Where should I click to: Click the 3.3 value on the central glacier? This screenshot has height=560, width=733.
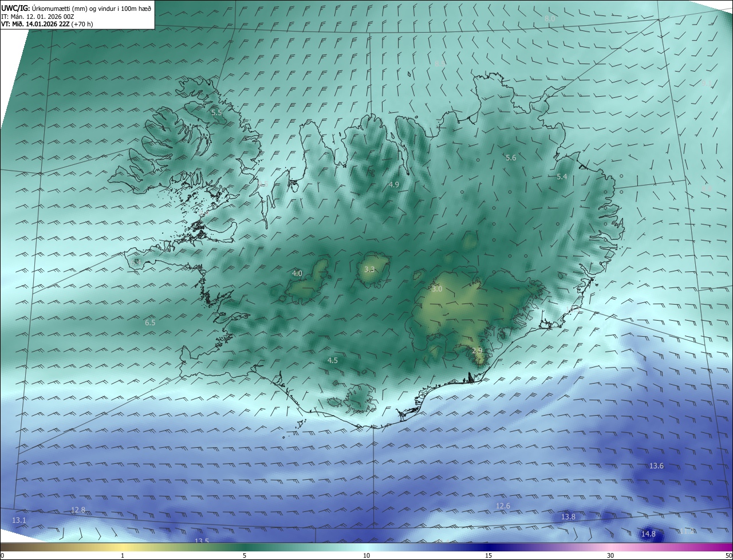(x=369, y=269)
